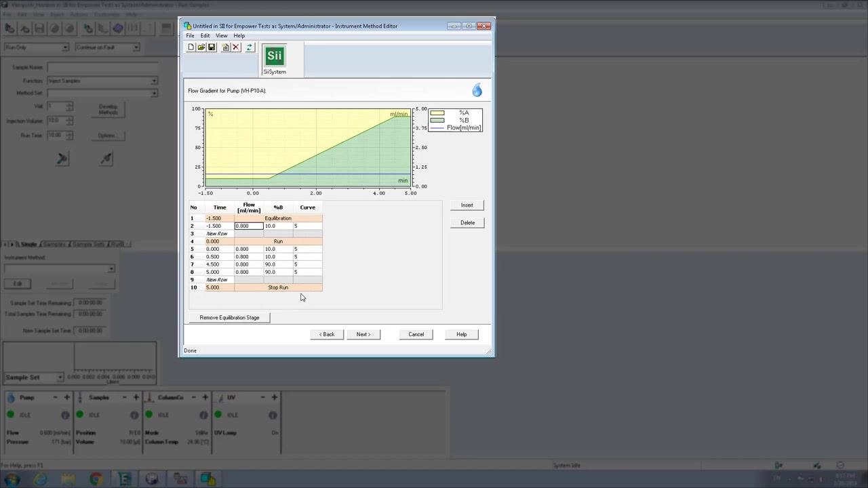Open File Explorer folder on taskbar
This screenshot has height=488, width=868.
tap(68, 480)
